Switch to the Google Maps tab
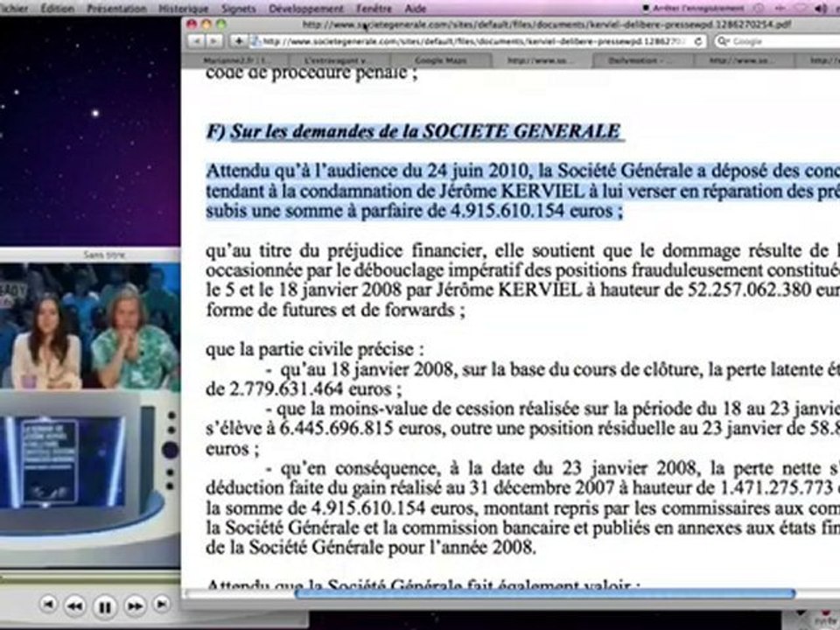Screen dimensions: 840x630 [440, 60]
